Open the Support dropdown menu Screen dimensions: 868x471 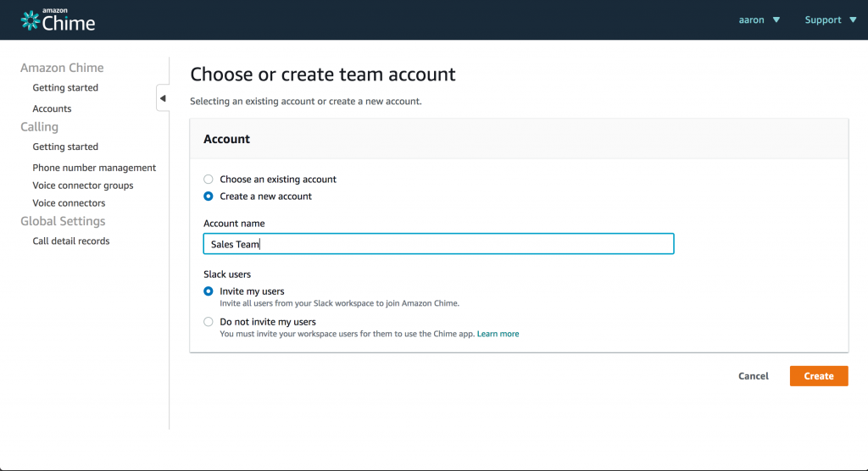831,20
